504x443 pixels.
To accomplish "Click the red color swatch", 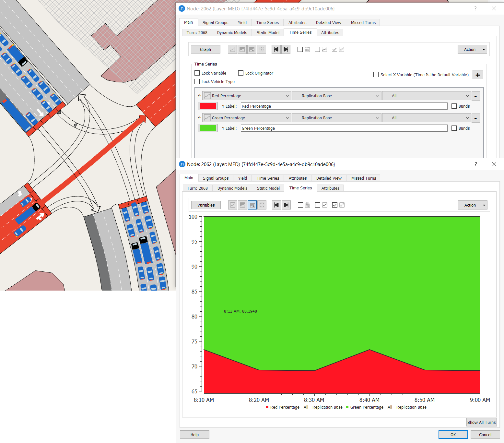I will [x=208, y=106].
